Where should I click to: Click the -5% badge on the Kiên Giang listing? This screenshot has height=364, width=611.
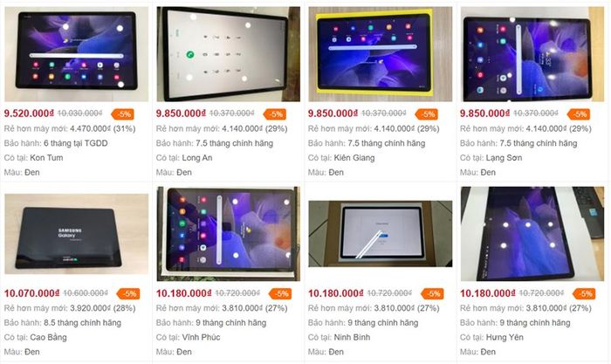point(427,114)
